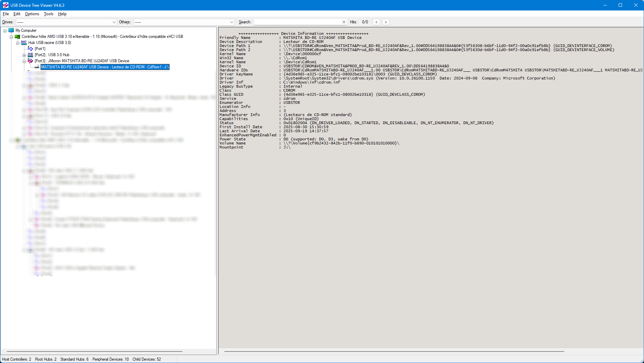Collapse the Hub USB racine node

(18, 43)
